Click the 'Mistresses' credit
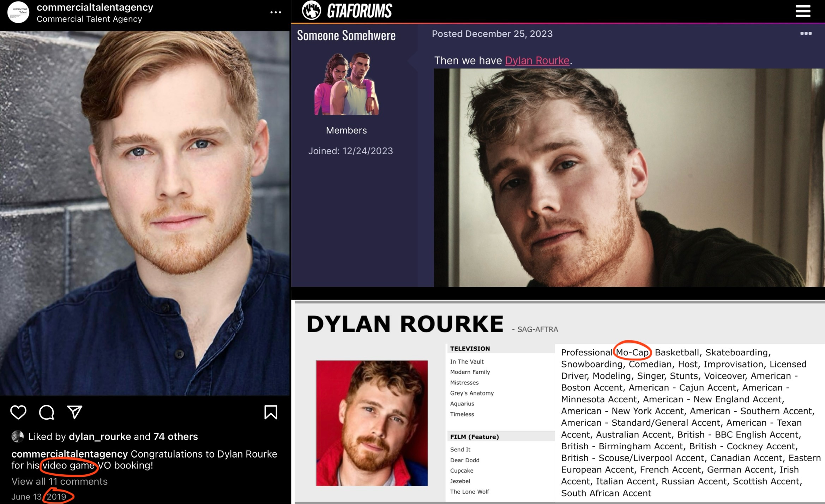The width and height of the screenshot is (825, 504). click(464, 383)
